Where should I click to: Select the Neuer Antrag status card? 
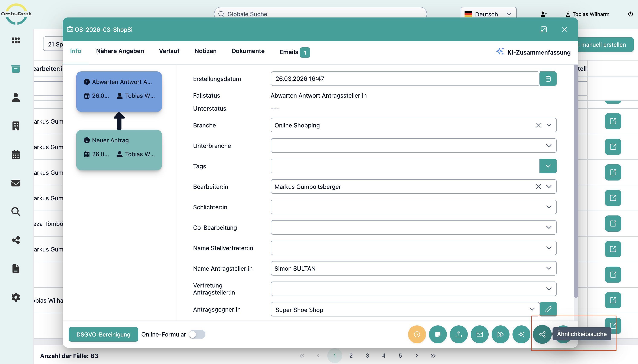click(119, 150)
